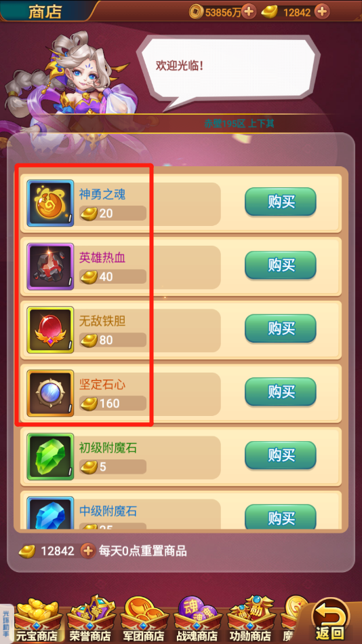Tap the 坚定石心 blue orb icon
Image resolution: width=362 pixels, height=644 pixels.
pyautogui.click(x=50, y=394)
